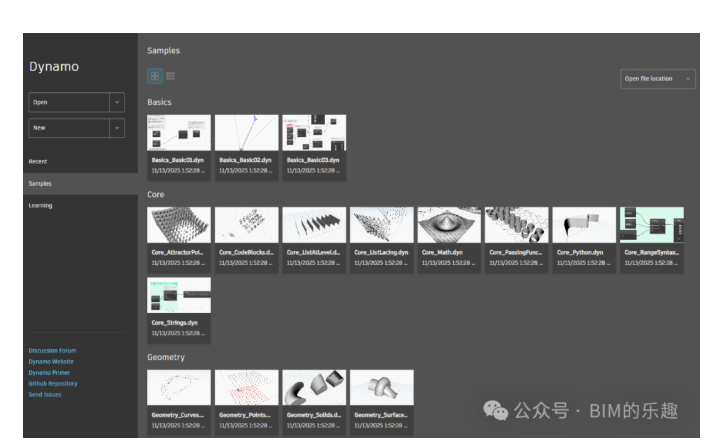The width and height of the screenshot is (709, 443).
Task: Open the 'Open file location' dropdown
Action: tap(658, 79)
